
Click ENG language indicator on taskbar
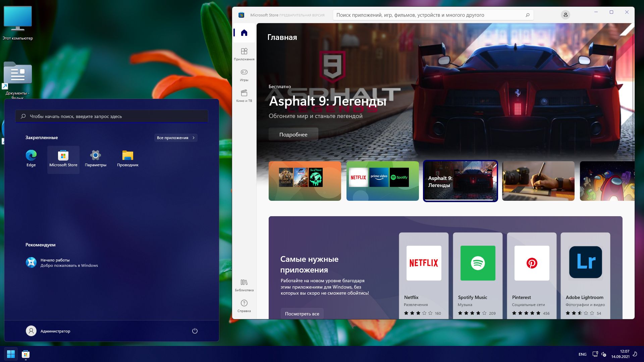(583, 354)
